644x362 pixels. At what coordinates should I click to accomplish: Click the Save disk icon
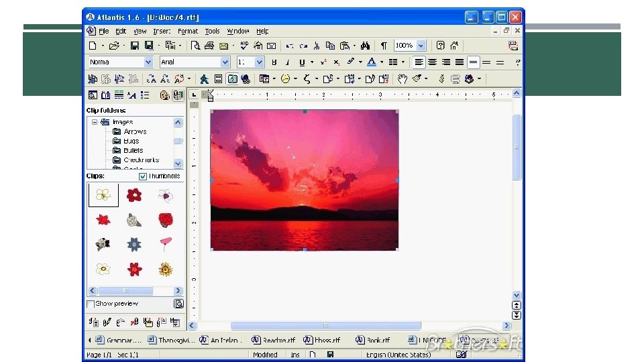(x=134, y=46)
